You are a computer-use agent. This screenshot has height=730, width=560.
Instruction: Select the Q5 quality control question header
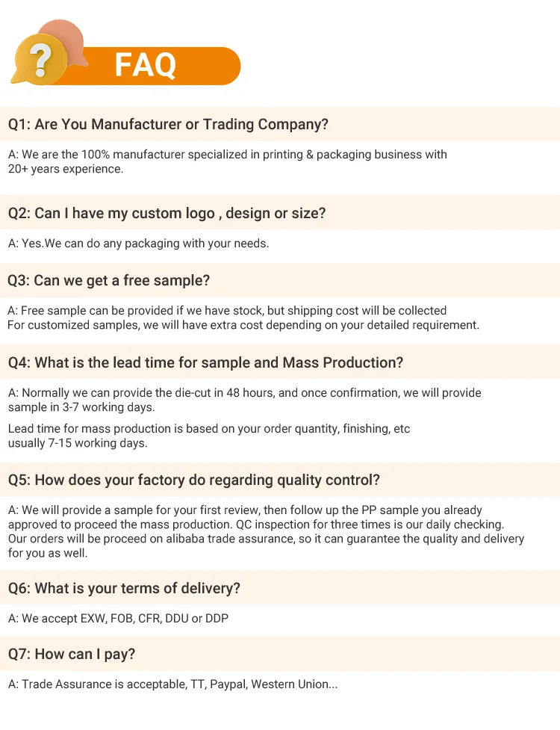click(194, 480)
